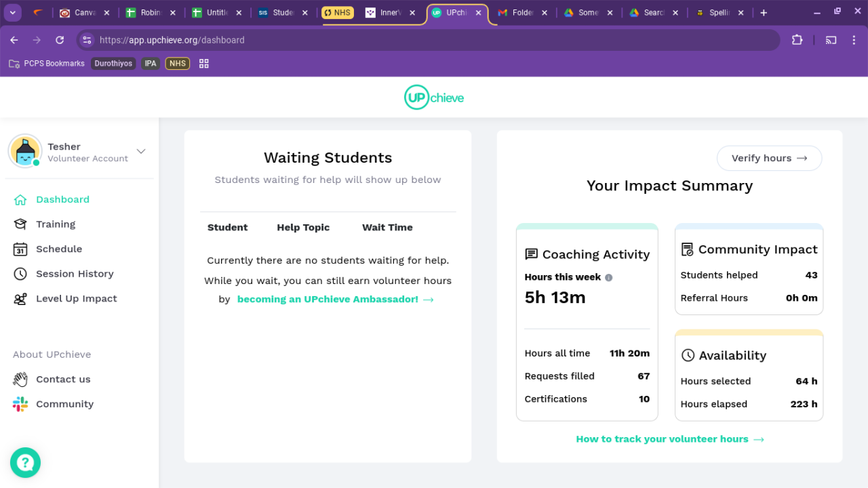Open the NHS bookmark in bookmarks bar
This screenshot has height=488, width=868.
178,64
